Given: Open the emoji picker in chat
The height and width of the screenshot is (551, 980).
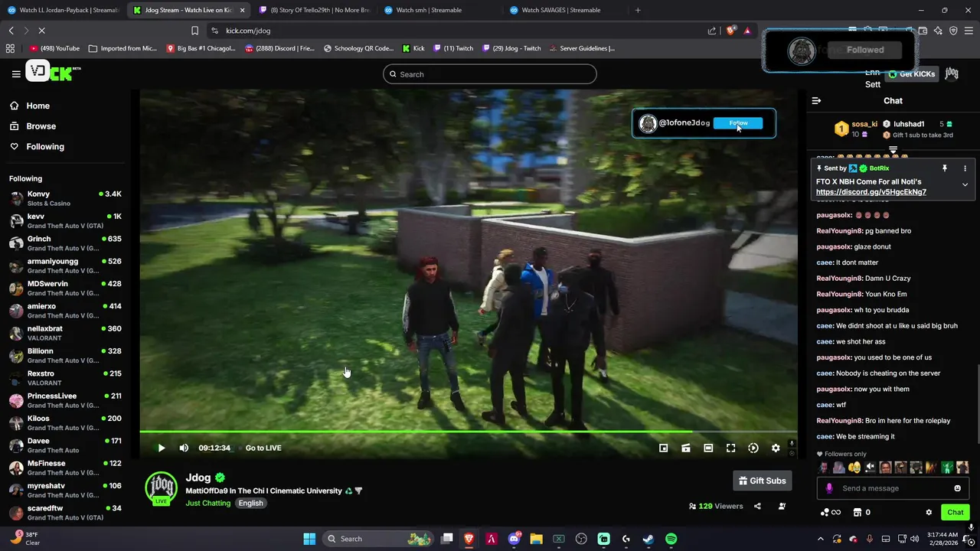Looking at the screenshot, I should tap(957, 488).
